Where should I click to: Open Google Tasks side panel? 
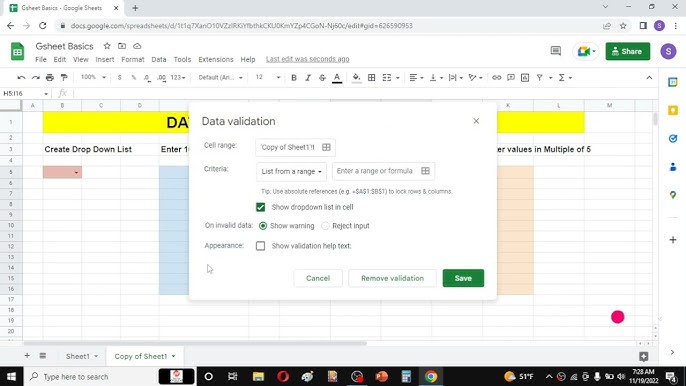673,138
